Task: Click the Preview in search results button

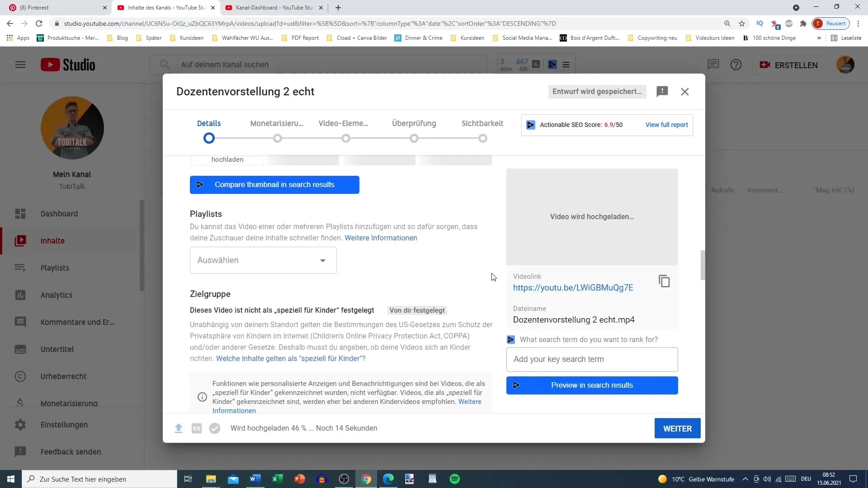Action: point(592,385)
